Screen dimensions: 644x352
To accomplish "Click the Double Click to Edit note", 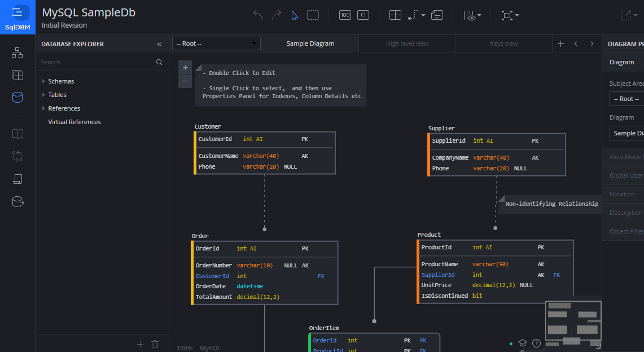I will pyautogui.click(x=281, y=85).
